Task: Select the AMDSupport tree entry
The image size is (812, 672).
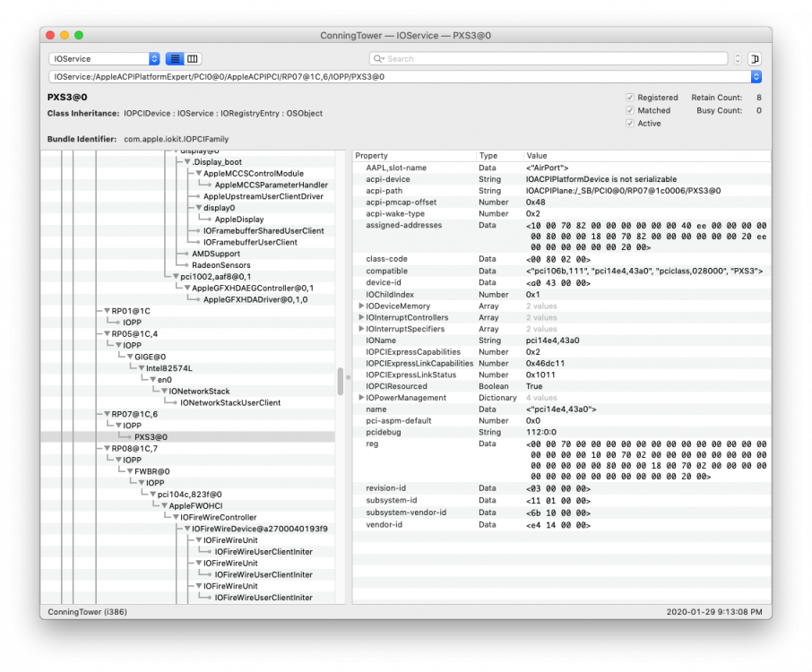Action: click(x=216, y=254)
